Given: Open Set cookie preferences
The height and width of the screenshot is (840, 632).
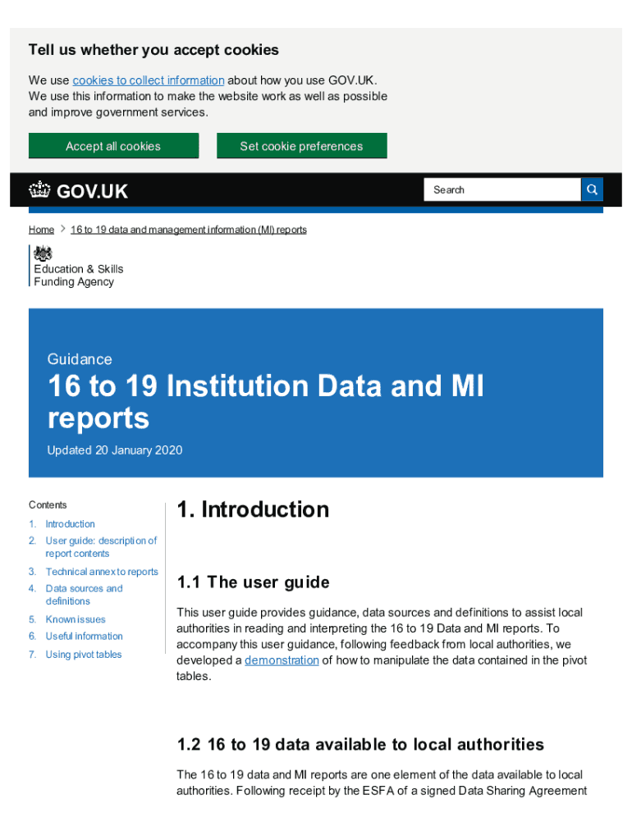Looking at the screenshot, I should pos(301,146).
